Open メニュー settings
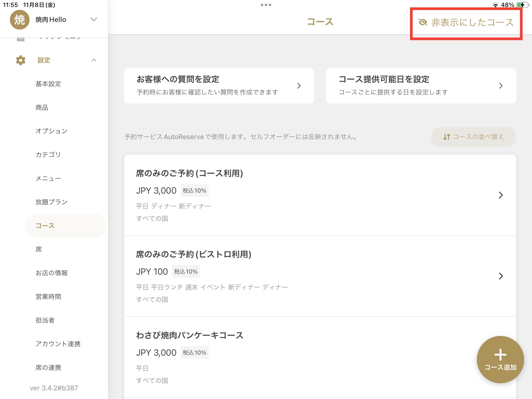This screenshot has width=532, height=399. pyautogui.click(x=48, y=178)
